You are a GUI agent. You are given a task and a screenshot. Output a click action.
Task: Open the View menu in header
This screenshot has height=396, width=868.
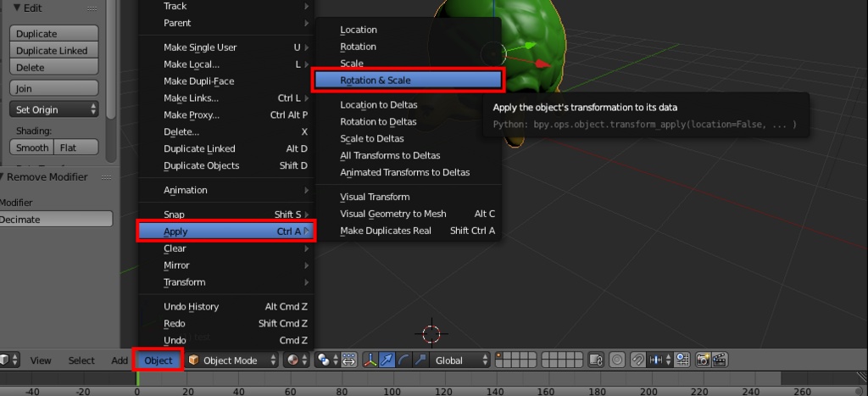point(41,360)
